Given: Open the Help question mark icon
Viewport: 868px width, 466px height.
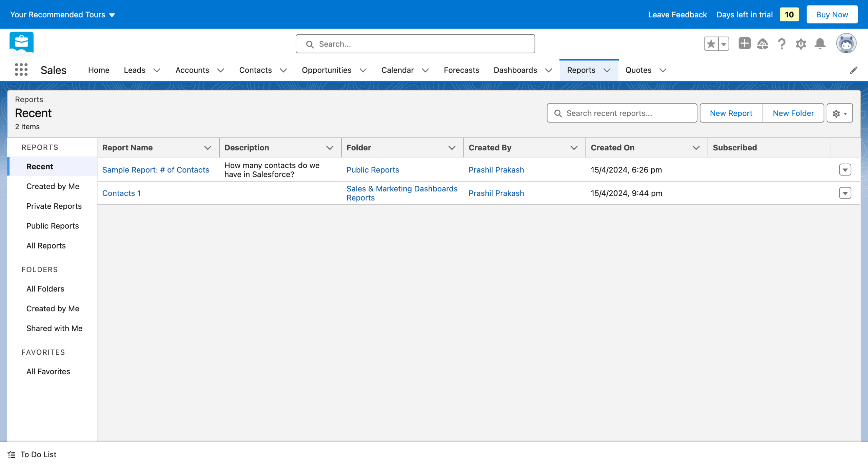Looking at the screenshot, I should pos(782,44).
